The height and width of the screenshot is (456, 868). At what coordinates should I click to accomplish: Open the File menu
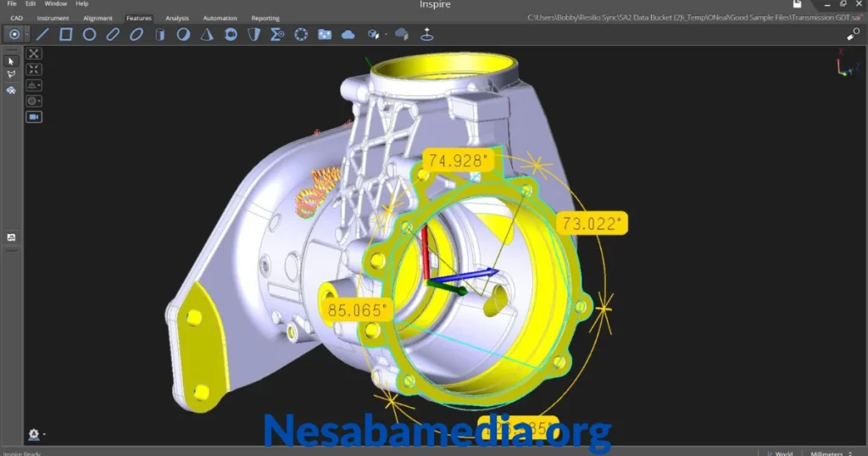tap(12, 3)
